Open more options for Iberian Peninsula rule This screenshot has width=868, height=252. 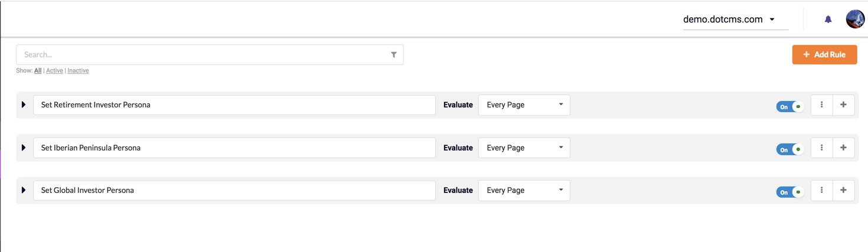821,148
